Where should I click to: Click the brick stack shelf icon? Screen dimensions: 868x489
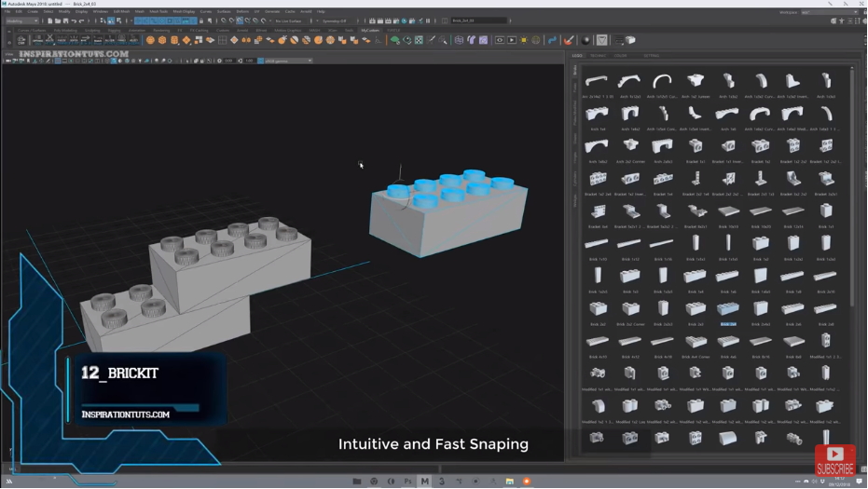(x=630, y=40)
